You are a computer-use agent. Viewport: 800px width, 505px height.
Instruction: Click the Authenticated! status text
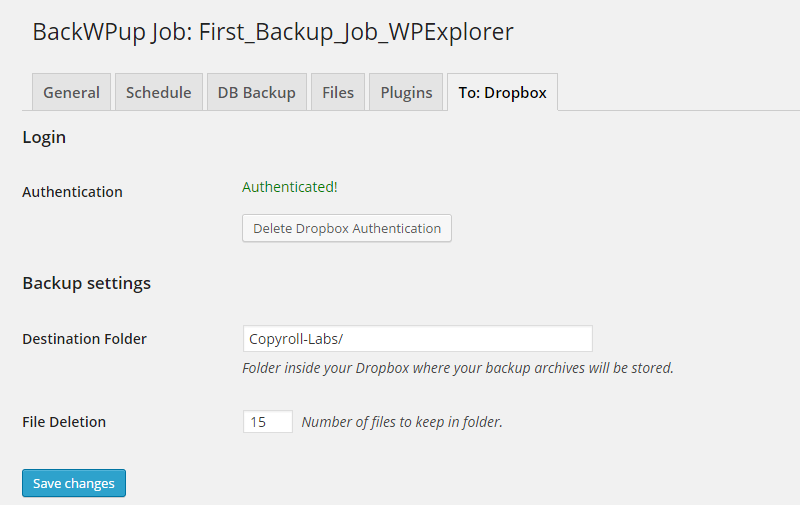click(290, 187)
